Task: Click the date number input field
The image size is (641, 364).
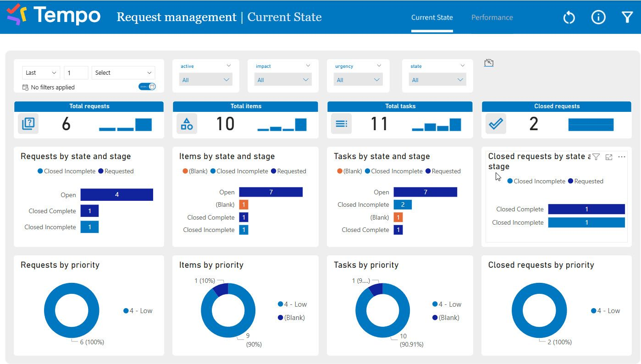Action: pos(76,73)
